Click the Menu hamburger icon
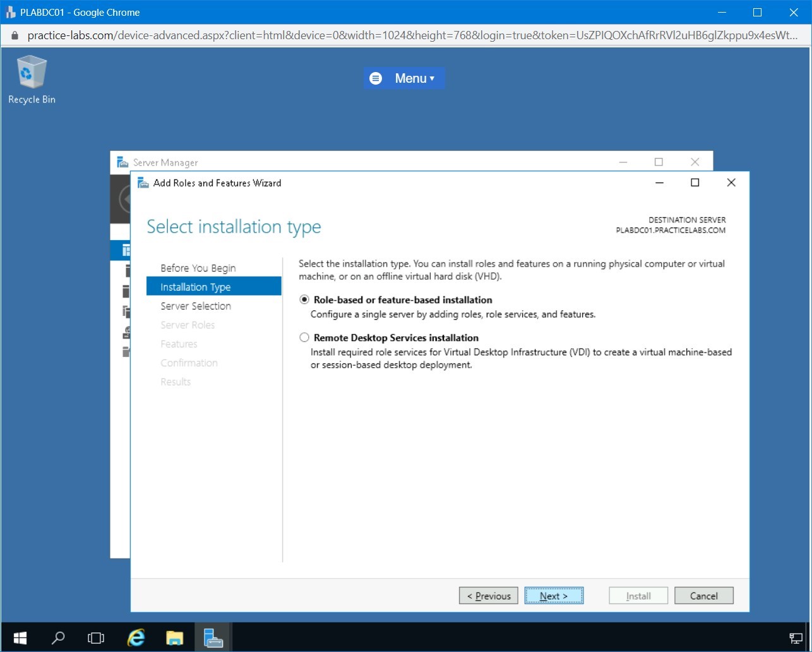Image resolution: width=812 pixels, height=652 pixels. click(x=376, y=78)
